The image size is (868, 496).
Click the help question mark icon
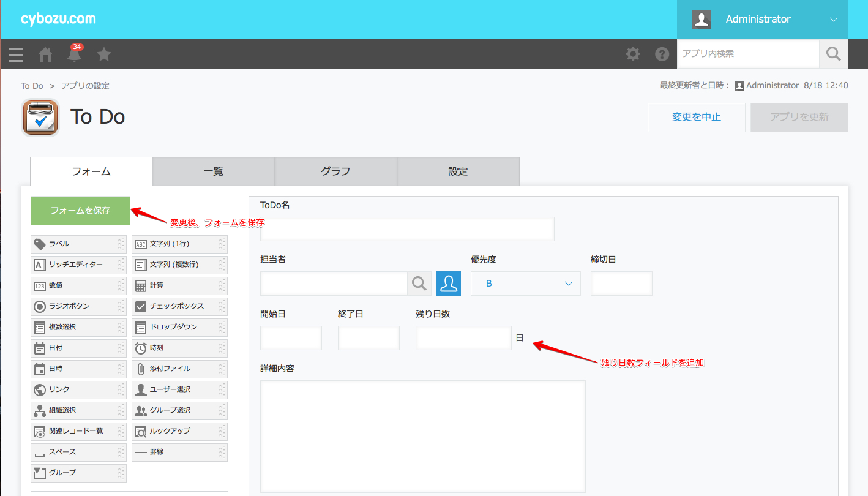pos(662,54)
